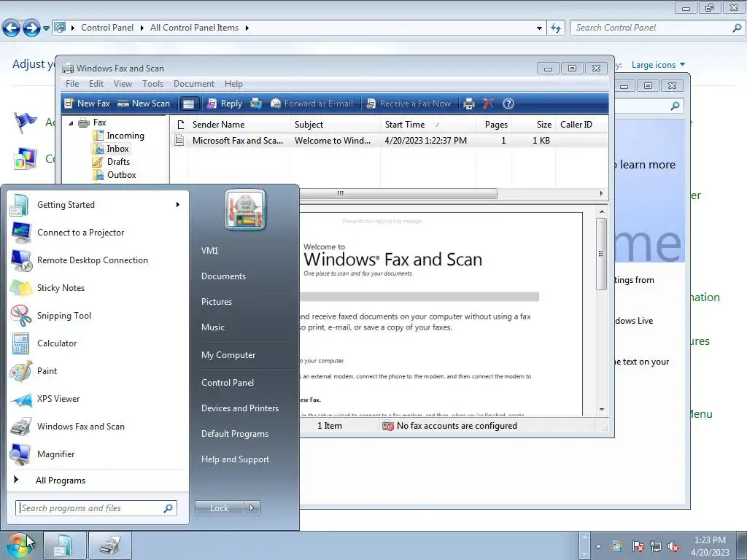Click the Search programs and files box
747x560 pixels.
96,508
